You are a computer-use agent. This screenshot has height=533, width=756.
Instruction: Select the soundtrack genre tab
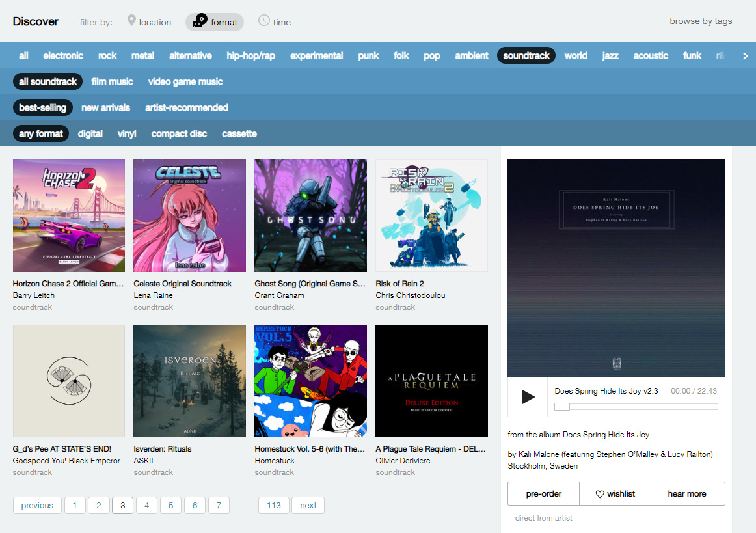(x=526, y=56)
